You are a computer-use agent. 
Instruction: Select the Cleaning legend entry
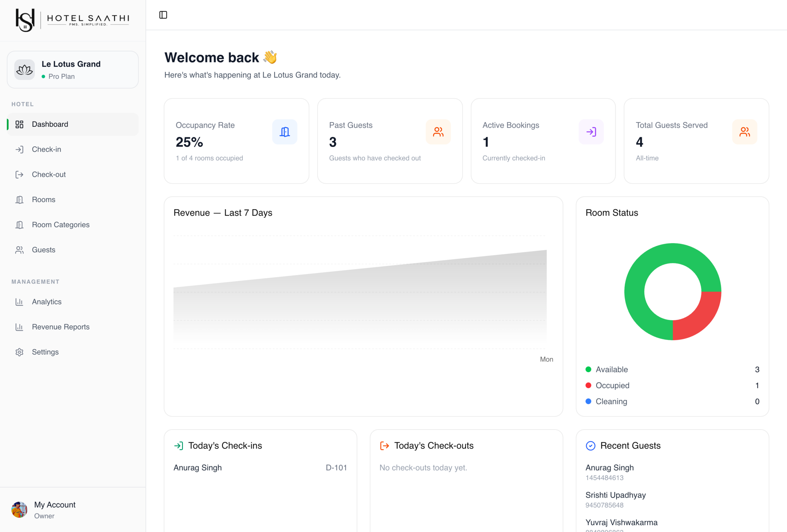(672, 401)
